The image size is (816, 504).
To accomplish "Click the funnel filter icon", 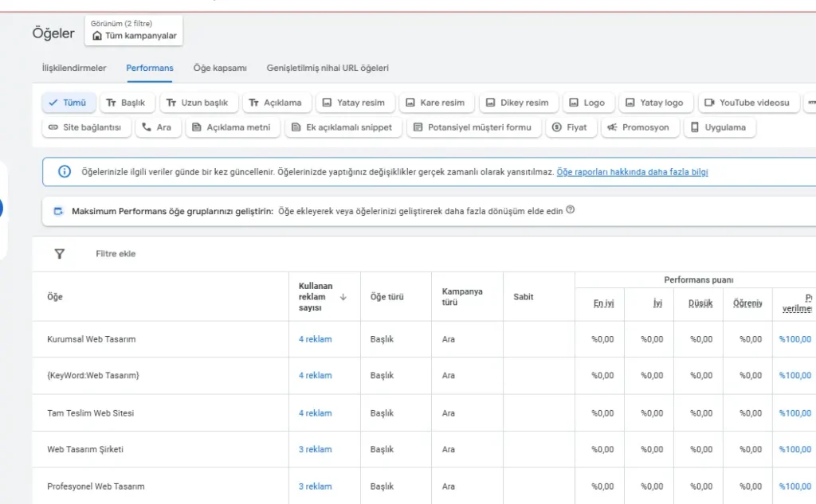I will coord(59,254).
